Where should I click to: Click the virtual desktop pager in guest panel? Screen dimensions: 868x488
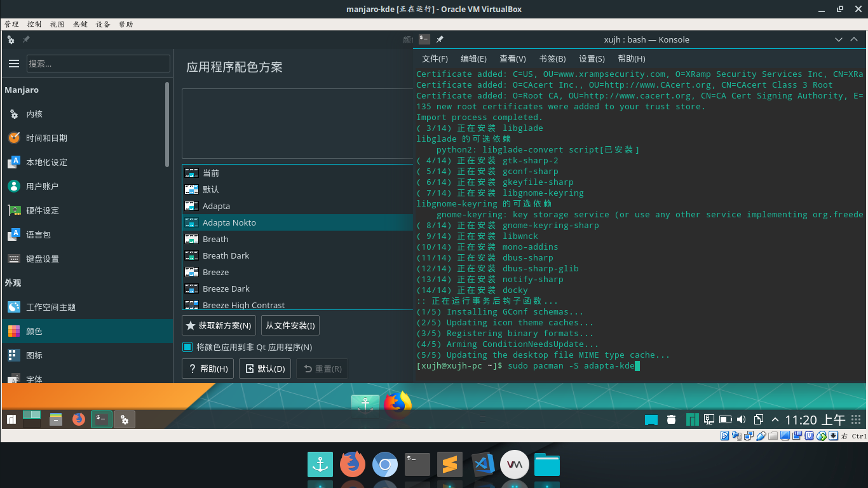pyautogui.click(x=32, y=419)
